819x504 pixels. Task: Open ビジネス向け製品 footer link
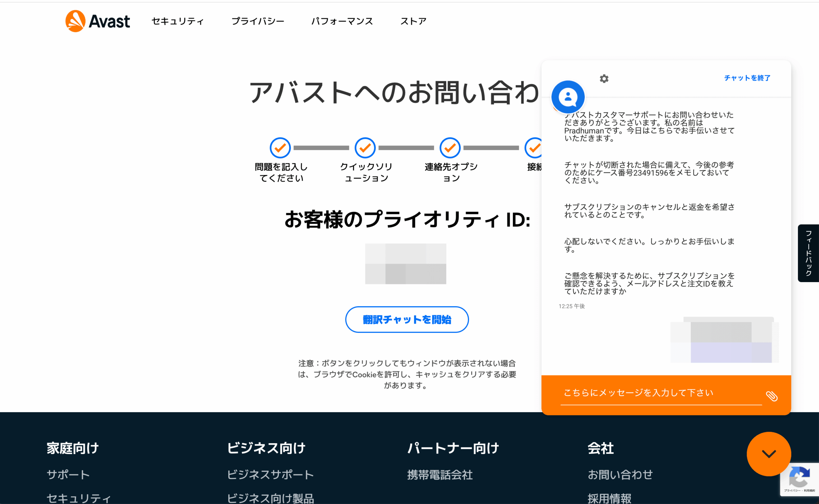[270, 498]
